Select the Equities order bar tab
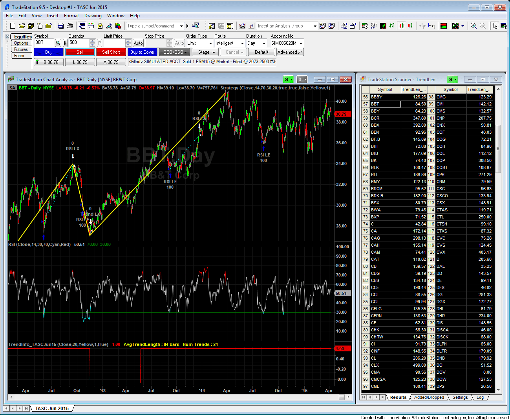Image resolution: width=510 pixels, height=420 pixels. [22, 37]
